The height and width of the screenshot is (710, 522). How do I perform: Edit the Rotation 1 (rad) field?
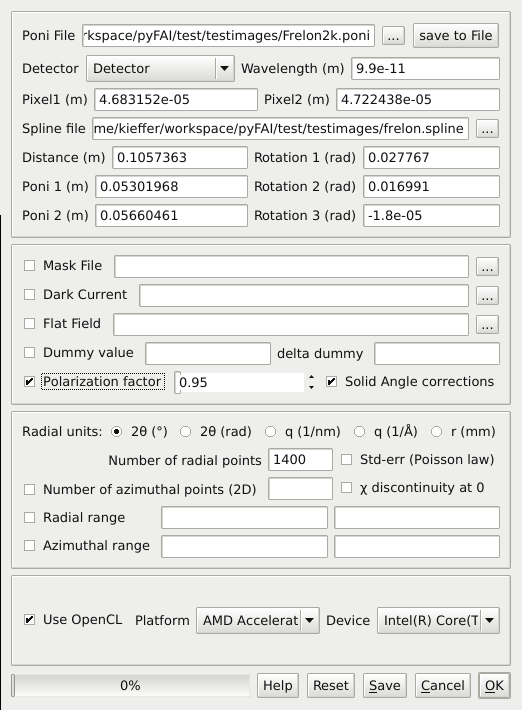coord(431,158)
